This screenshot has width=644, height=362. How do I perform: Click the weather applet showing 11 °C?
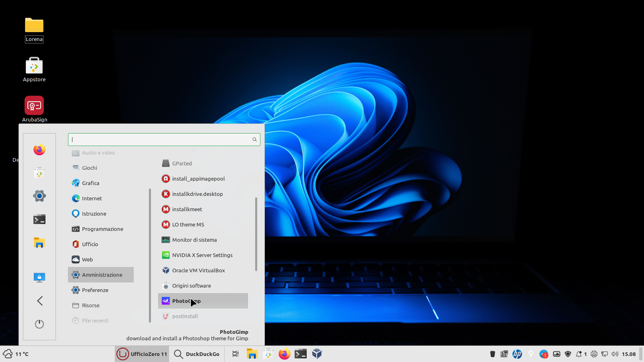coord(16,354)
